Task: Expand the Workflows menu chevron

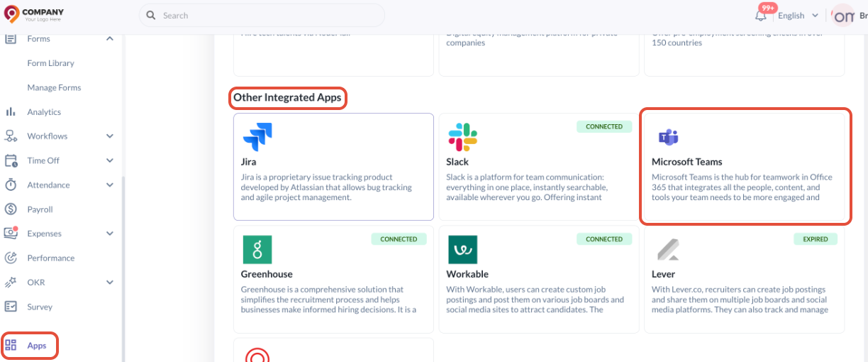Action: [109, 136]
